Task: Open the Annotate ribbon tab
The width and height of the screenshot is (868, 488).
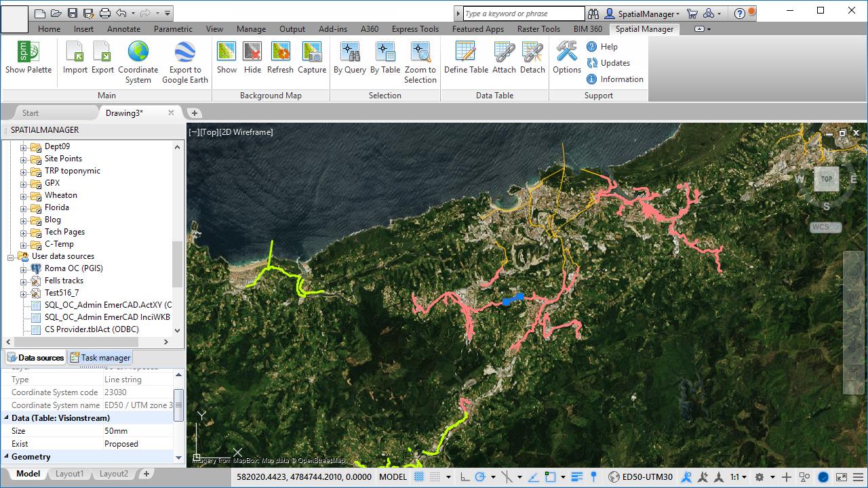Action: tap(123, 29)
